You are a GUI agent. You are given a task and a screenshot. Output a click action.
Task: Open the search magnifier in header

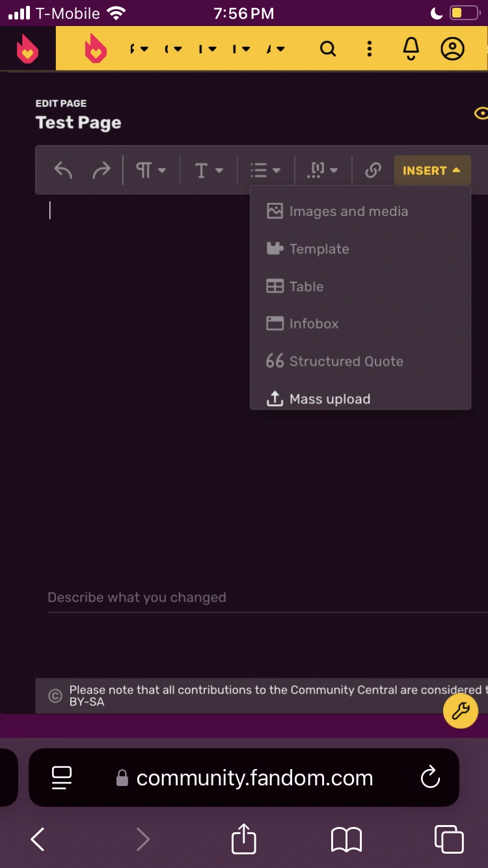point(328,49)
